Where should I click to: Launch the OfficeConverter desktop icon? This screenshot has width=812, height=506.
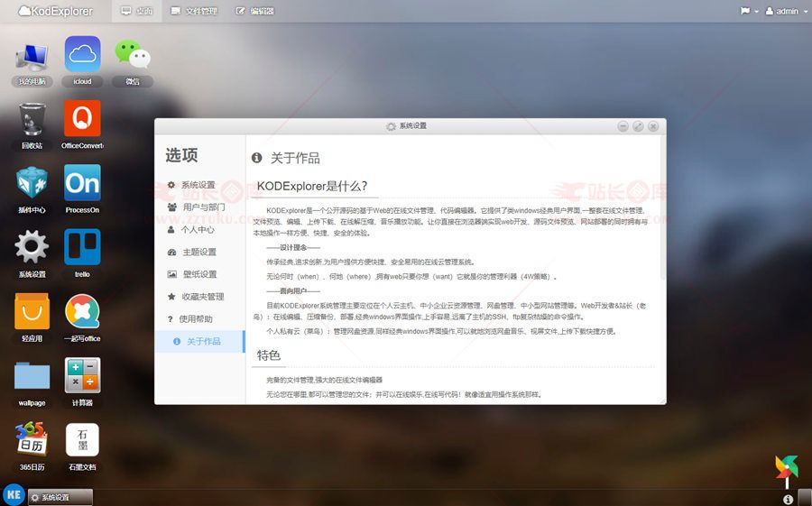click(x=82, y=126)
